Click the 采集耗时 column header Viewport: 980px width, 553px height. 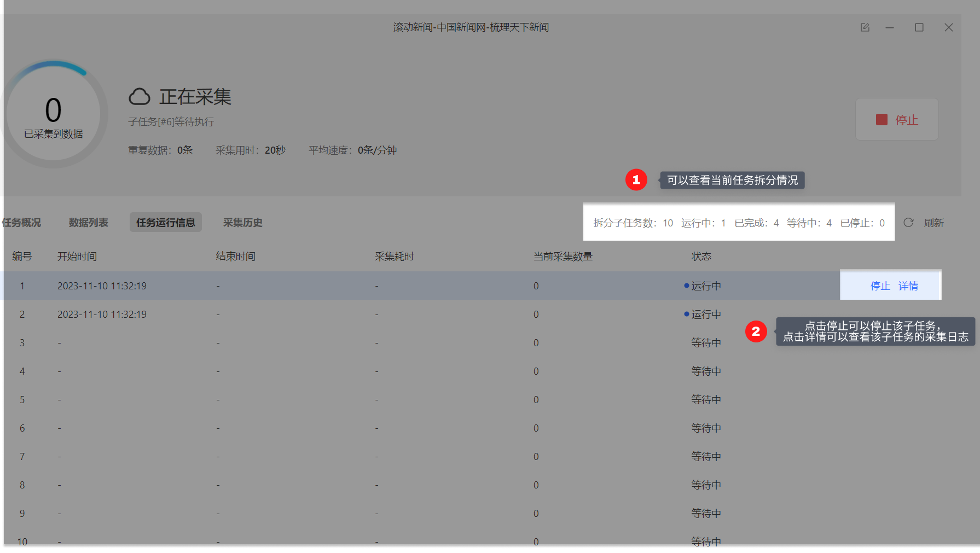click(x=395, y=257)
